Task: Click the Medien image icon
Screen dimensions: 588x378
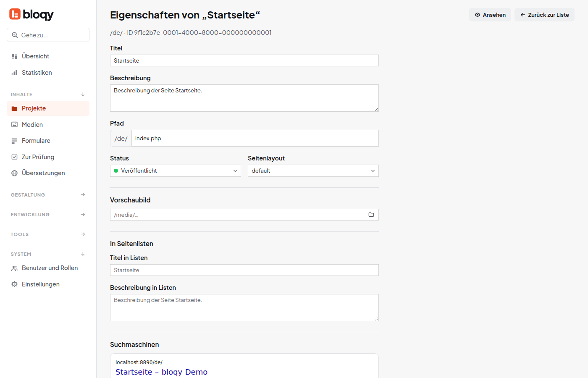Action: (14, 125)
